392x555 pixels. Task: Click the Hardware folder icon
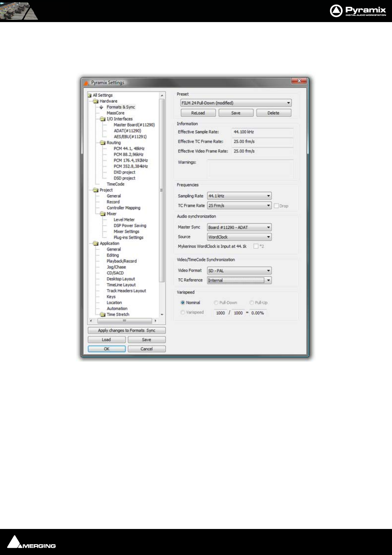96,101
